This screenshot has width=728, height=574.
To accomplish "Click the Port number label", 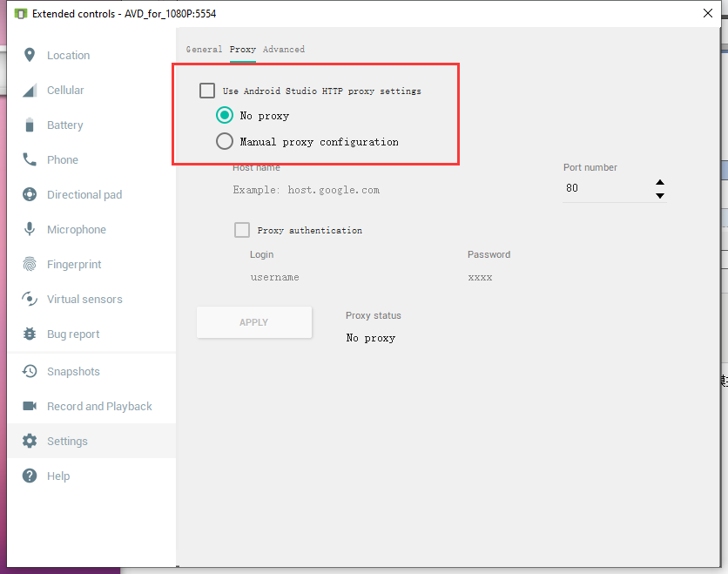I will 590,167.
